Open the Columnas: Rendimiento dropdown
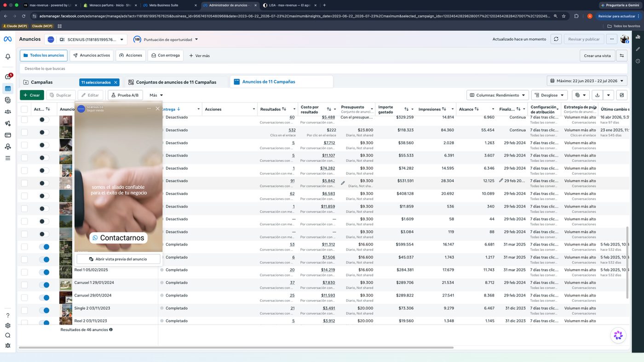 [x=497, y=95]
